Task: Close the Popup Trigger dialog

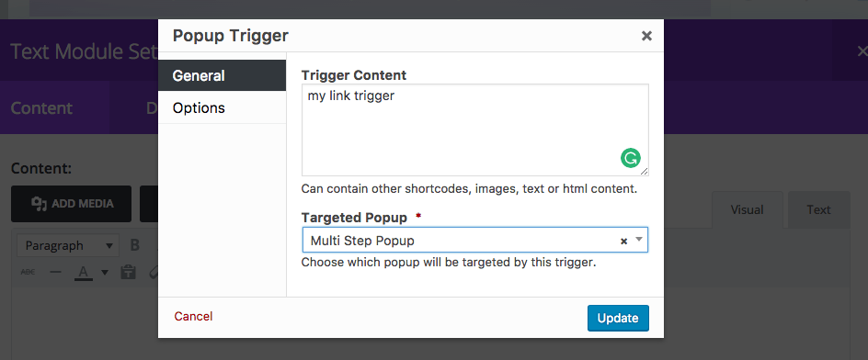Action: (x=646, y=36)
